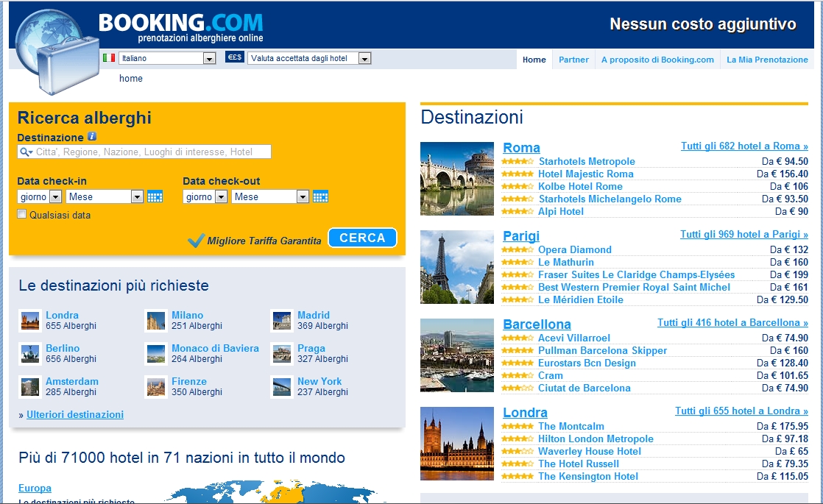The width and height of the screenshot is (823, 504).
Task: Open the Ulteriori destinazioni link
Action: point(75,414)
